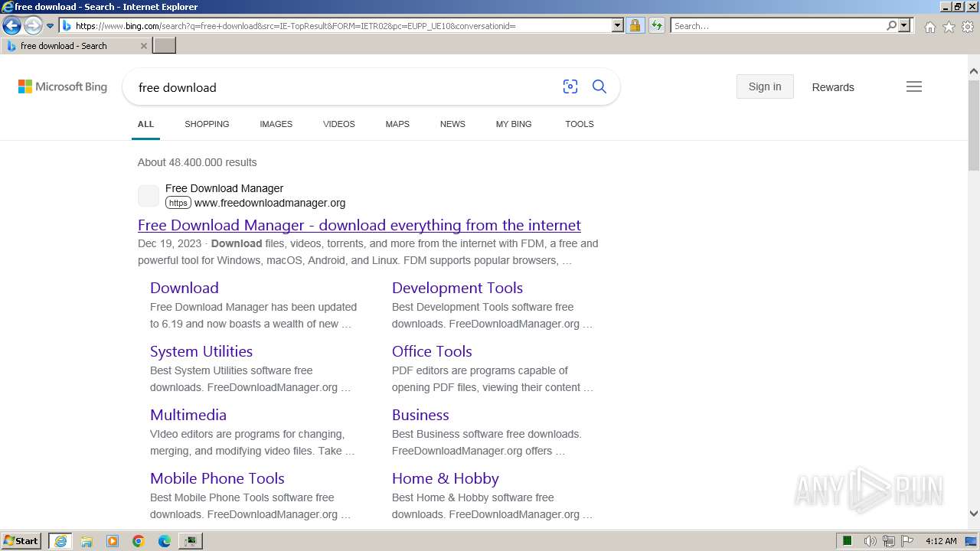Screen dimensions: 980x551
Task: Click the Sign in button
Action: click(x=765, y=86)
